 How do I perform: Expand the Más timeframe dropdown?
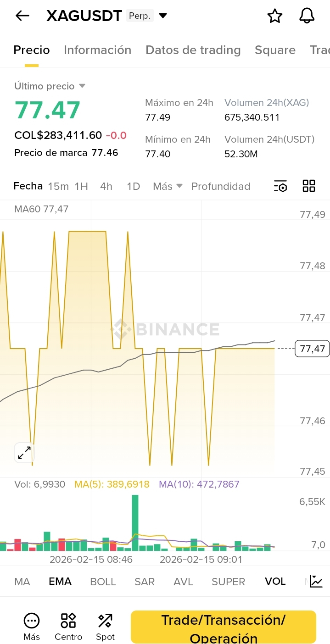point(168,186)
